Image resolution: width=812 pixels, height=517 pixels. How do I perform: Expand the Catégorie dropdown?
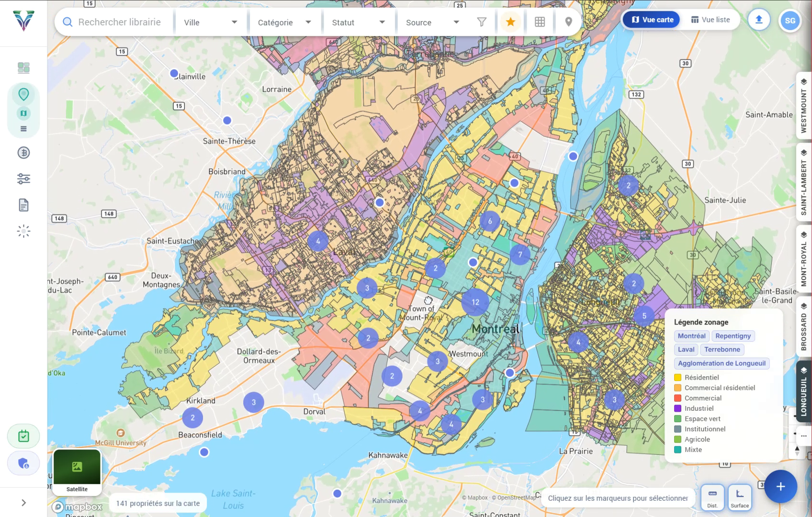[284, 22]
